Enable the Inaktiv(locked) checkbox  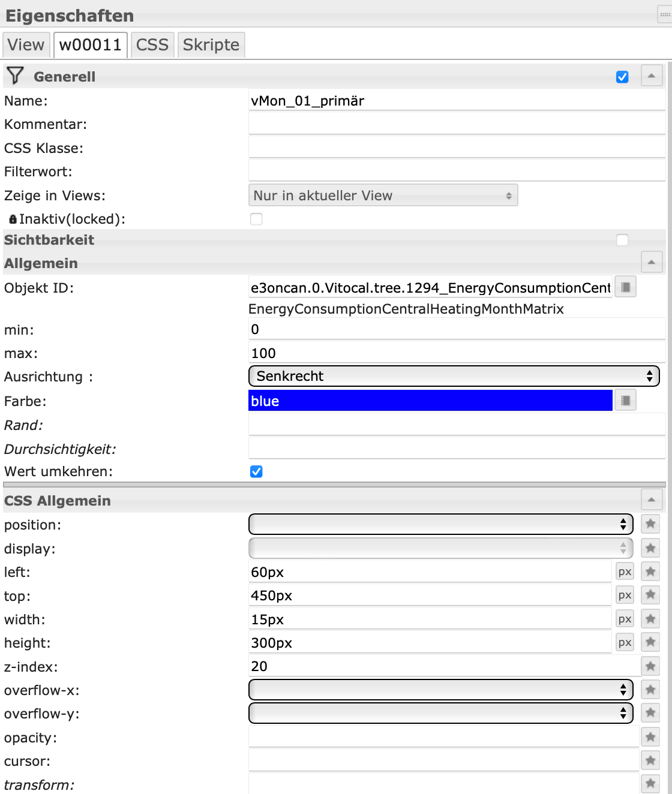(256, 219)
